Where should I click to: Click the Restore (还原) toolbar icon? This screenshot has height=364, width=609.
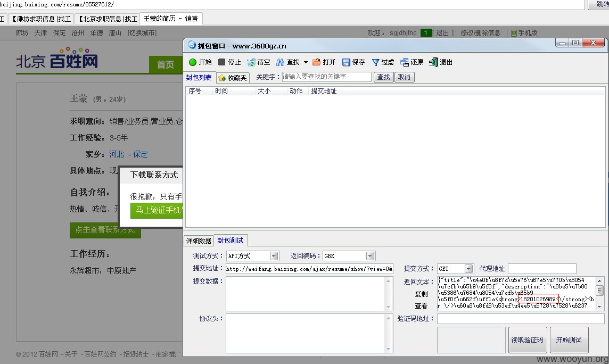coord(405,62)
